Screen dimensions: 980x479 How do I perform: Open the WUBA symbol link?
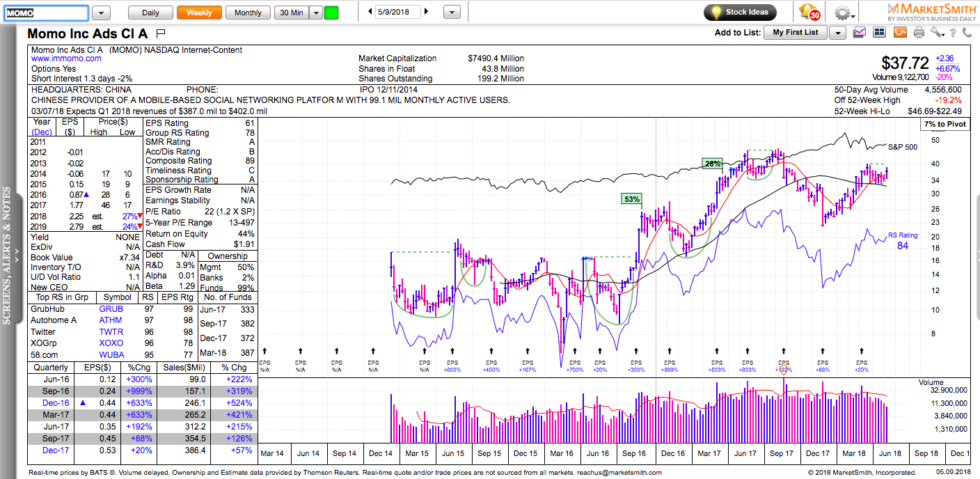tap(111, 354)
